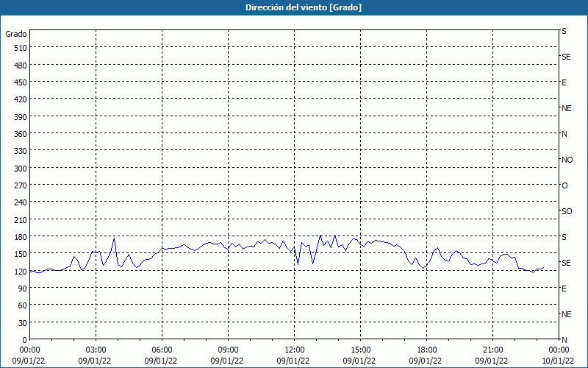Select the 480 degree axis label
Image resolution: width=588 pixels, height=368 pixels.
tap(21, 66)
